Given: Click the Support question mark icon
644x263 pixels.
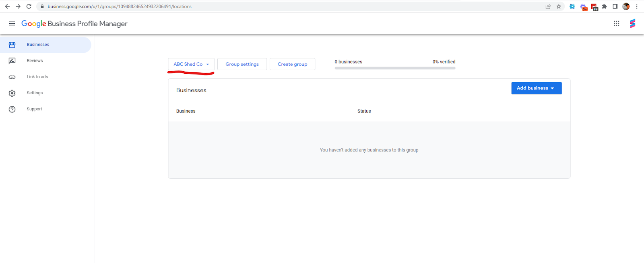Looking at the screenshot, I should point(12,109).
